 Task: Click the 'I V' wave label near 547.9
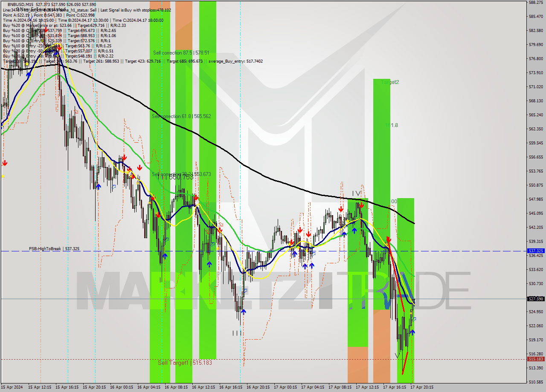click(356, 194)
